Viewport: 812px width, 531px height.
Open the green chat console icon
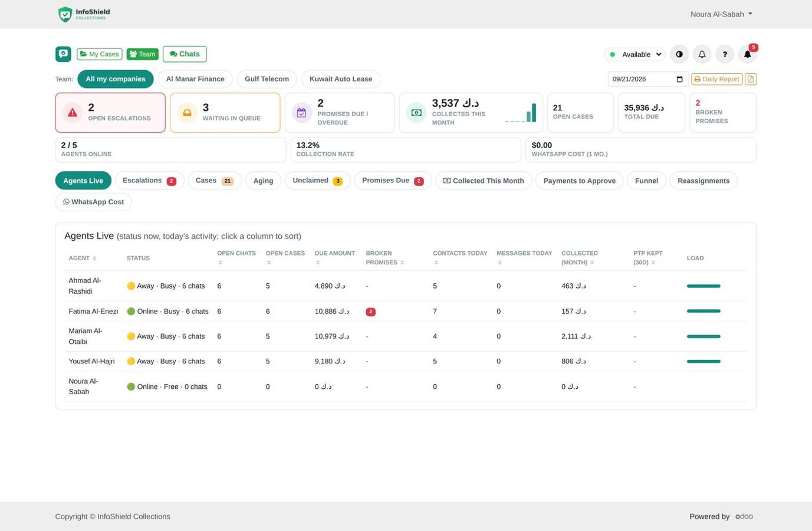click(63, 54)
